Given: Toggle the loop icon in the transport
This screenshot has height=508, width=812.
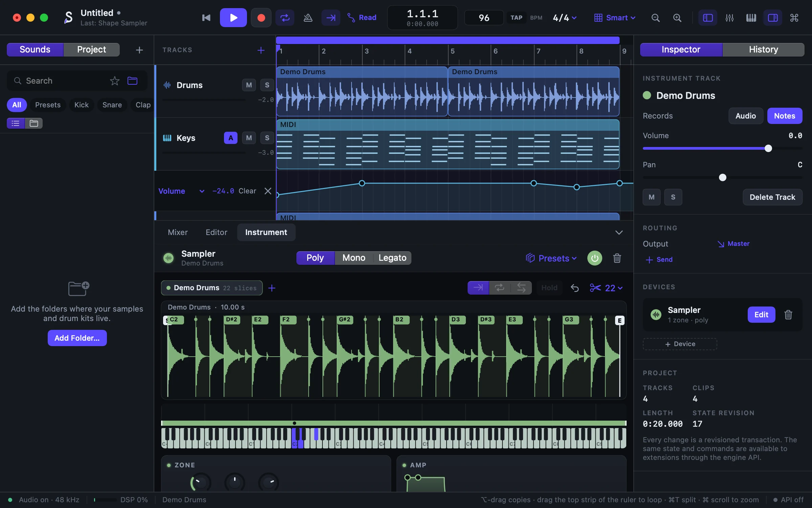Looking at the screenshot, I should pos(285,18).
